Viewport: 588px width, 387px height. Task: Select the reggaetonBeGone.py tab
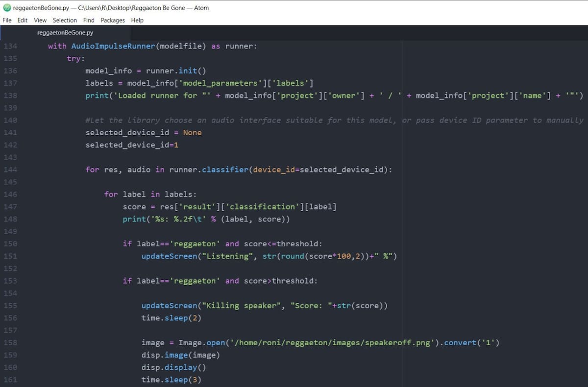coord(65,33)
